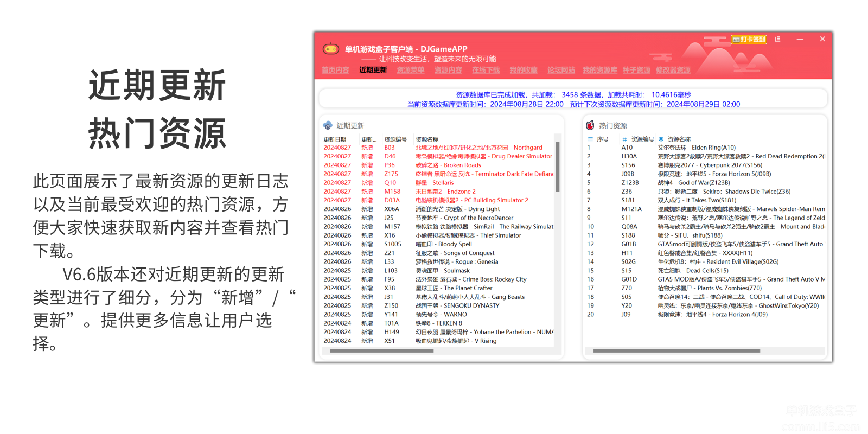Click the hot resources horizontal scrollbar
This screenshot has width=868, height=434.
point(676,351)
